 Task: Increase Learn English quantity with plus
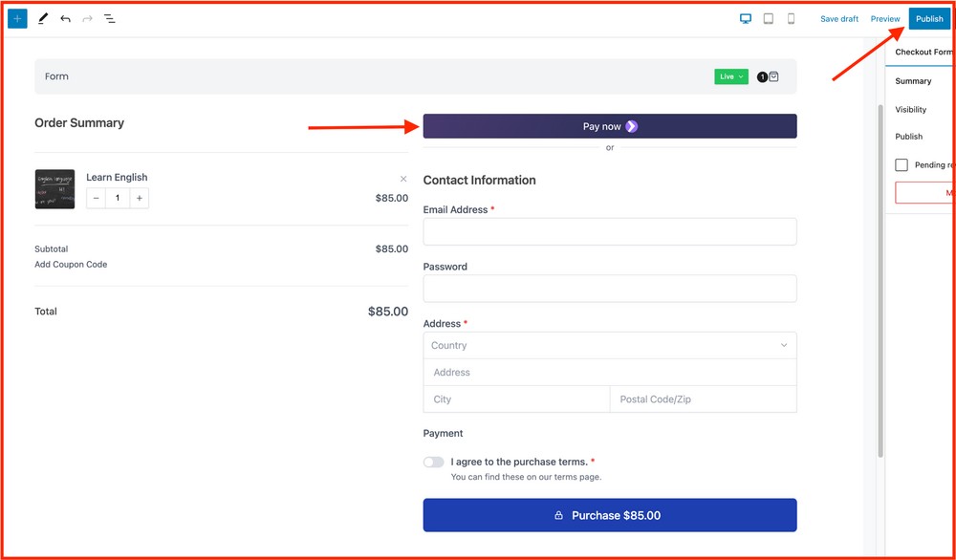click(x=139, y=198)
